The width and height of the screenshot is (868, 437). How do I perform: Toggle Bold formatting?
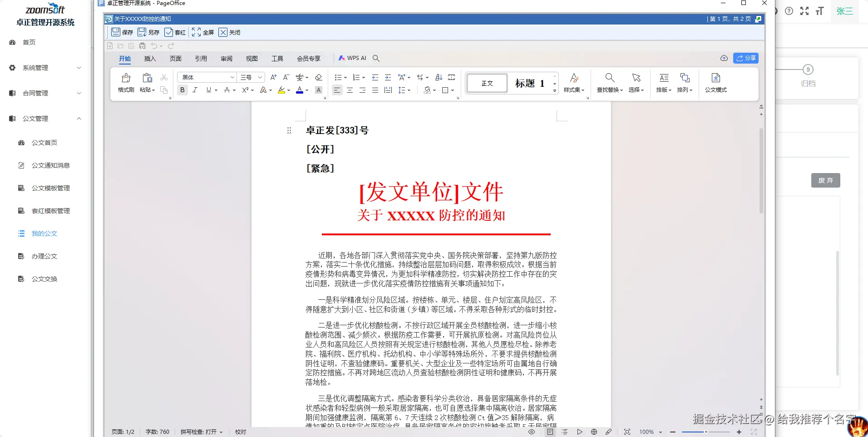[x=182, y=90]
